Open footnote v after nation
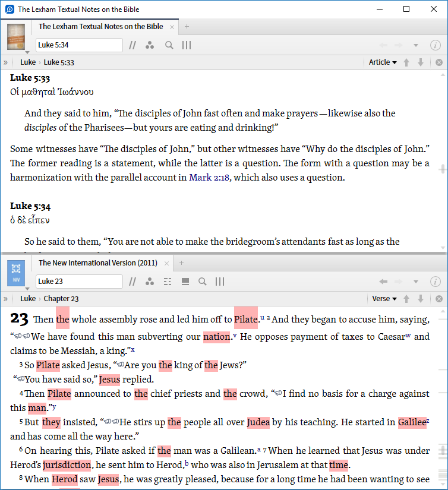The height and width of the screenshot is (490, 448). pyautogui.click(x=235, y=336)
